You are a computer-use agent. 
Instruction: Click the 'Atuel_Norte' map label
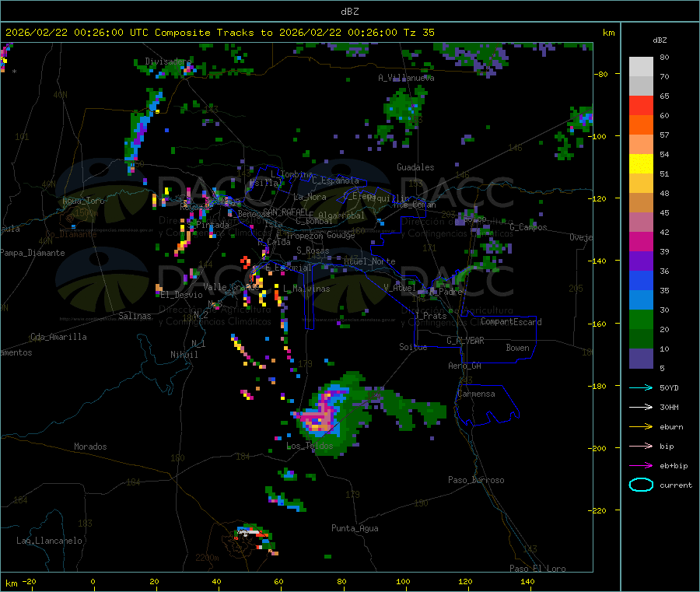click(x=369, y=261)
